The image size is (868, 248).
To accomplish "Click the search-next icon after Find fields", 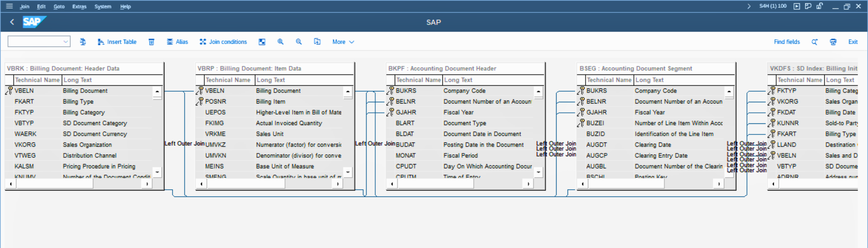I will pyautogui.click(x=814, y=42).
